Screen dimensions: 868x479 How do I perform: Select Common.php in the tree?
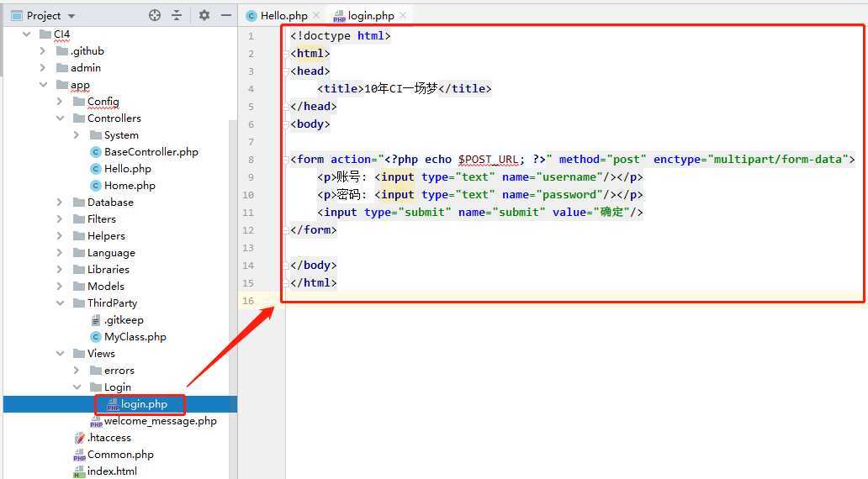pos(120,455)
